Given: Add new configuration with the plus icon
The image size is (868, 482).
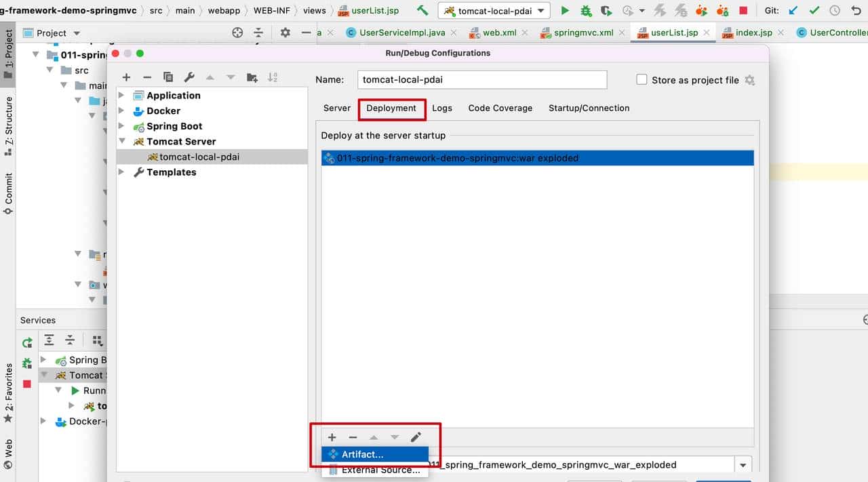Looking at the screenshot, I should (126, 77).
